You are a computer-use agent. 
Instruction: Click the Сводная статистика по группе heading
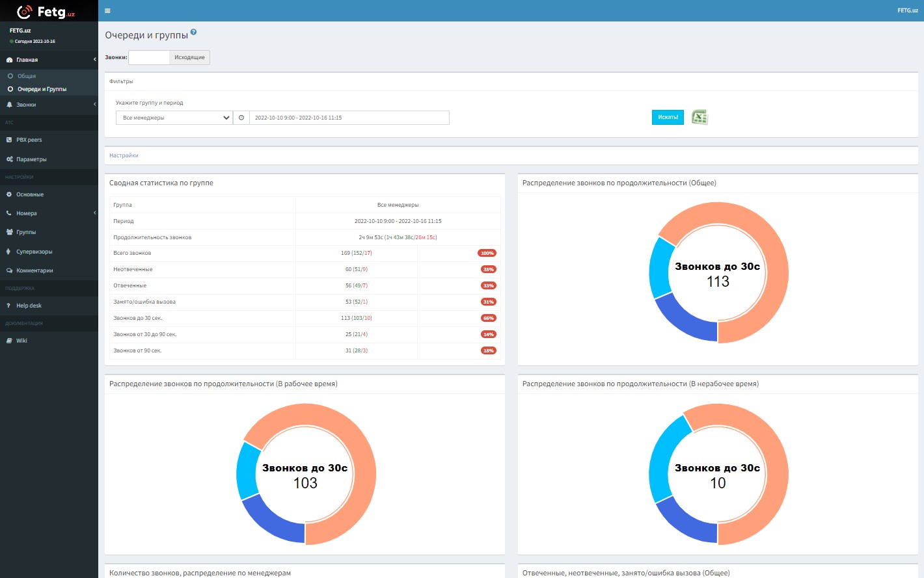click(x=161, y=183)
